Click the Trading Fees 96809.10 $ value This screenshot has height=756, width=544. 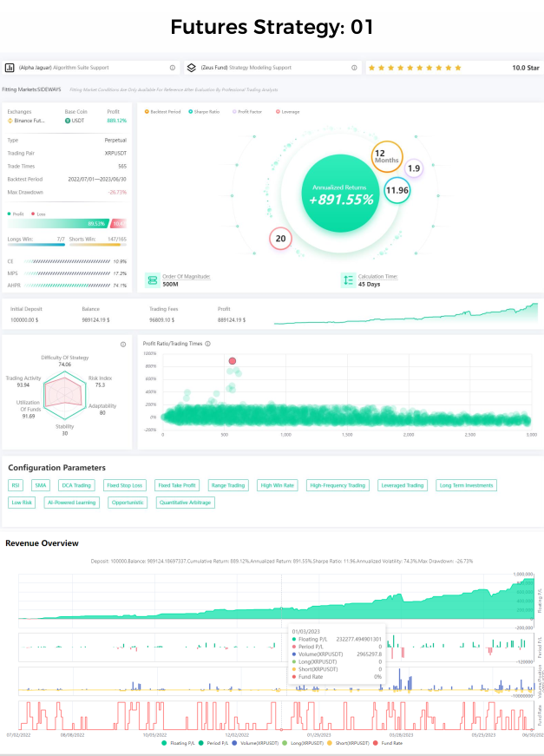162,320
